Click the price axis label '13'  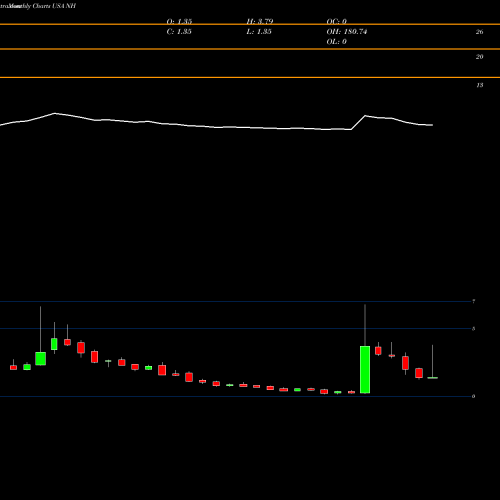(x=479, y=85)
